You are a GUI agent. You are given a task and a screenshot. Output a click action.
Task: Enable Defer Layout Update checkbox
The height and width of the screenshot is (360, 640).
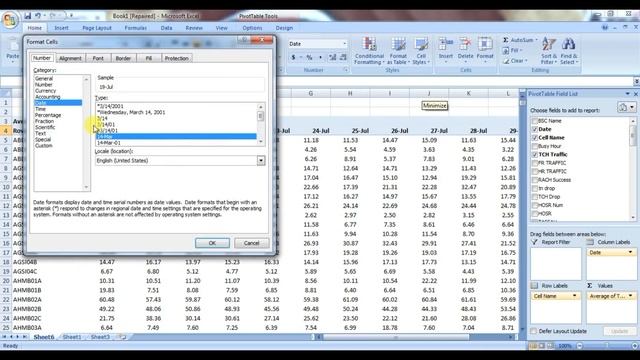click(x=533, y=331)
